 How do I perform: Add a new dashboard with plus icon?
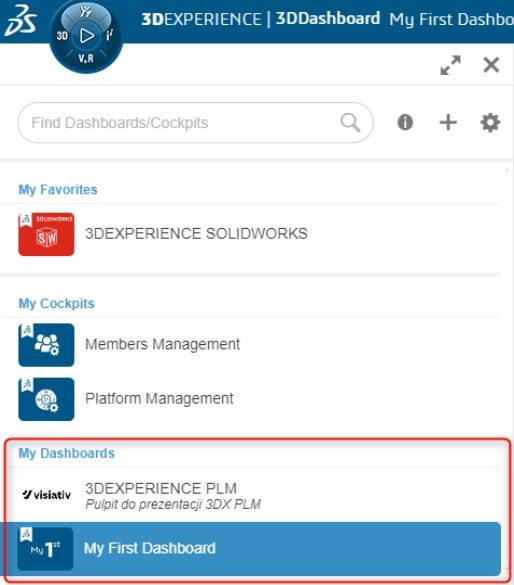(448, 122)
